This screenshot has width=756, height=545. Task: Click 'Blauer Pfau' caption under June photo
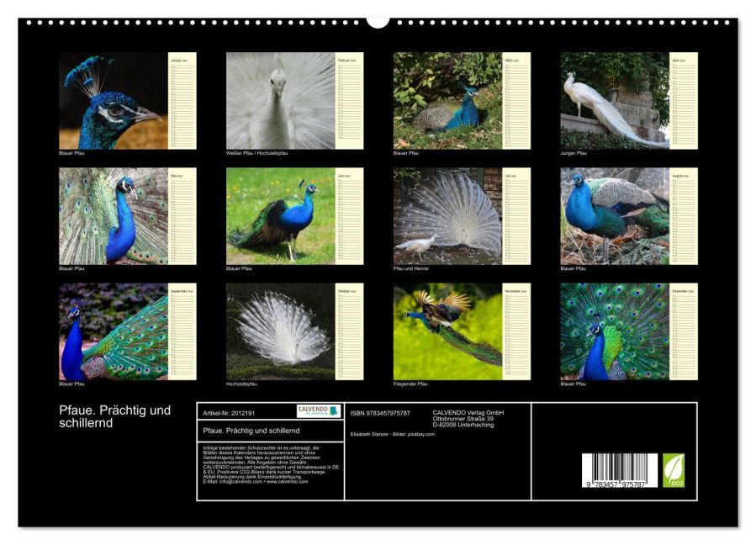click(x=239, y=268)
